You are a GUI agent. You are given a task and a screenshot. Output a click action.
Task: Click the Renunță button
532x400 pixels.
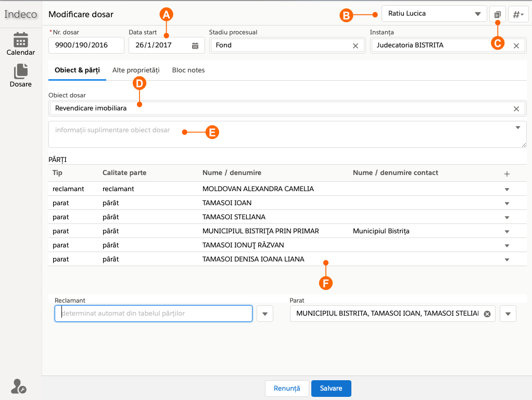[287, 389]
